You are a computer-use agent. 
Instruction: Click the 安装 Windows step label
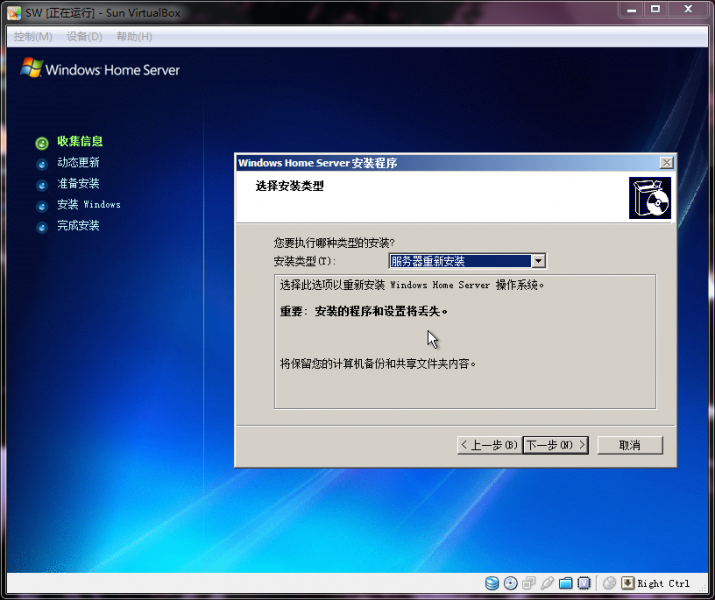(x=89, y=204)
